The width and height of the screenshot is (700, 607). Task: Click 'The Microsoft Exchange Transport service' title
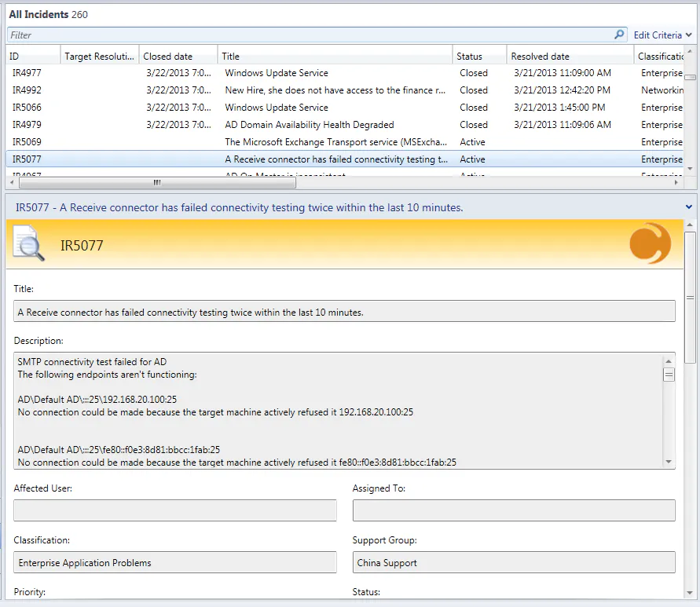335,142
